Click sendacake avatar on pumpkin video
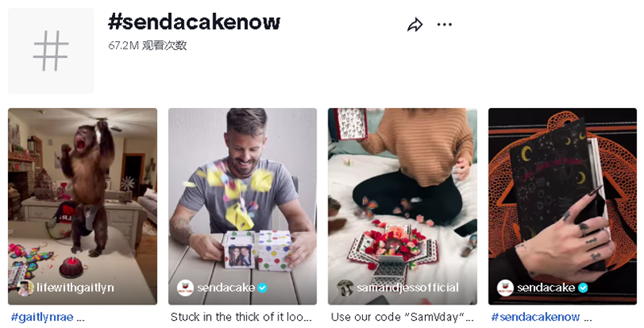Screen dimensions: 644x328 tap(506, 288)
